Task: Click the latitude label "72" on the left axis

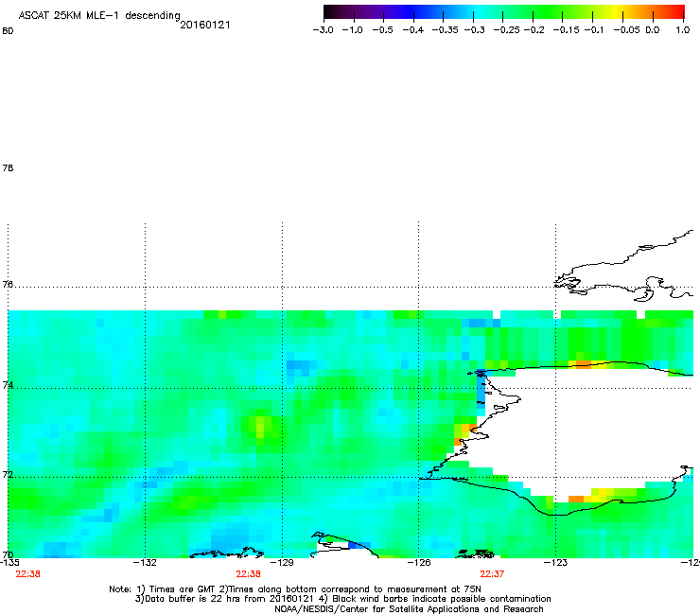Action: coord(8,474)
